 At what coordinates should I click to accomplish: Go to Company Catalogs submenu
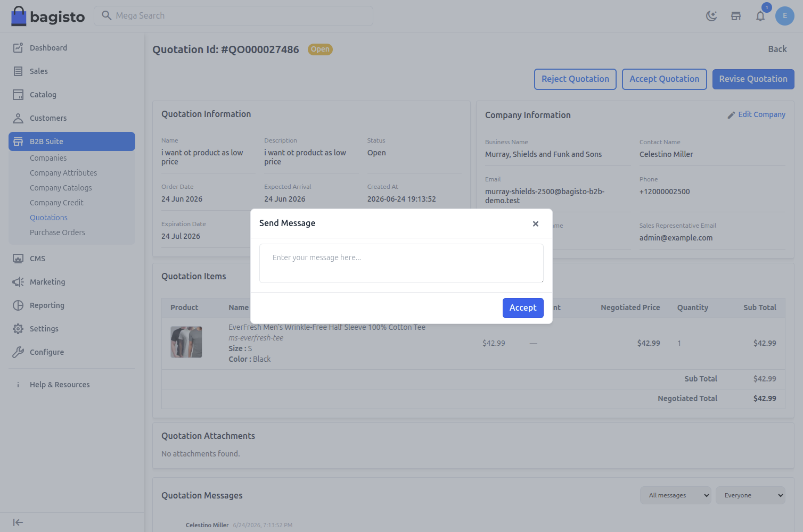[61, 188]
